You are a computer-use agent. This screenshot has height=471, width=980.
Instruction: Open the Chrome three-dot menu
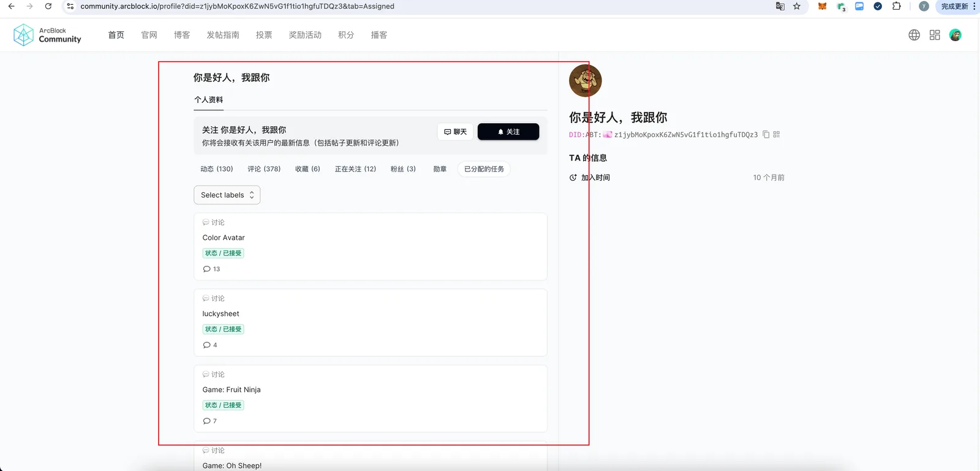[974, 6]
